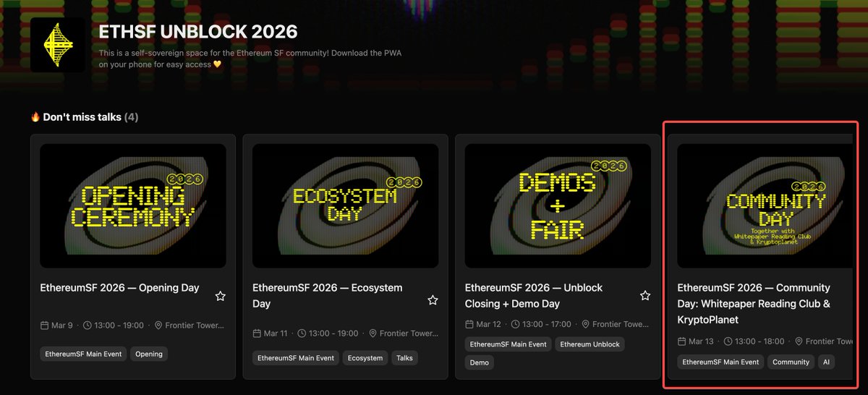
Task: Click the Mar 9 date text
Action: click(x=62, y=326)
